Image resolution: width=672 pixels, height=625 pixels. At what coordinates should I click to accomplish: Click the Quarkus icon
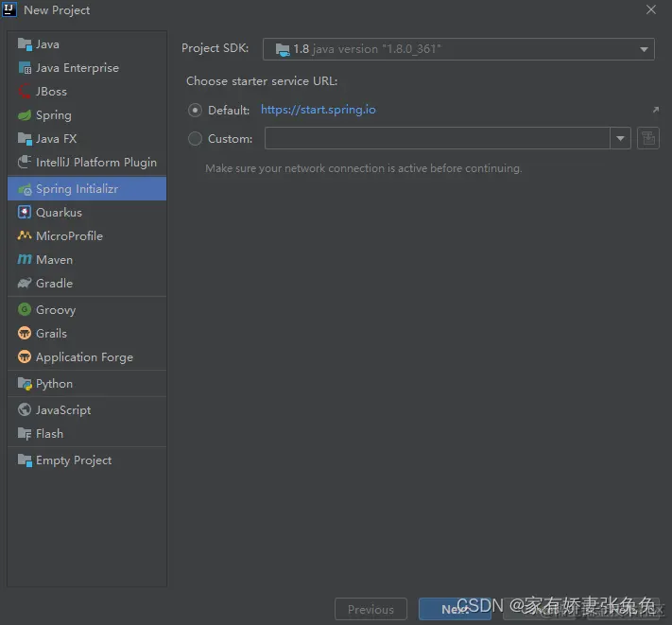point(25,212)
